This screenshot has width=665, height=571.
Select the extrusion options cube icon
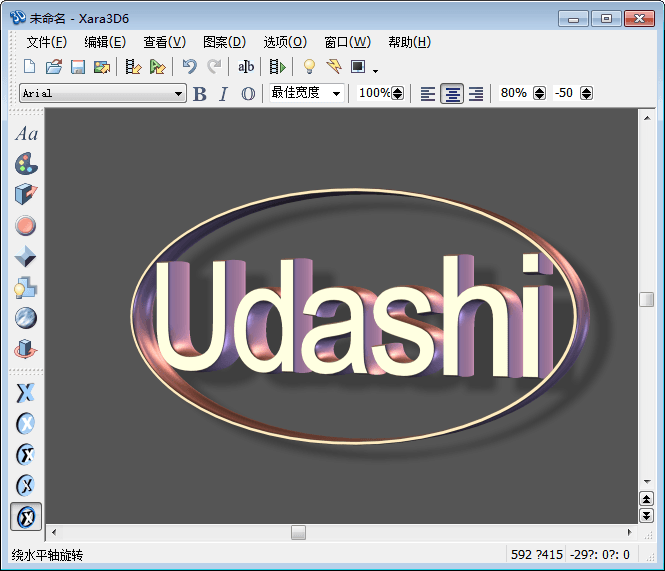point(26,195)
